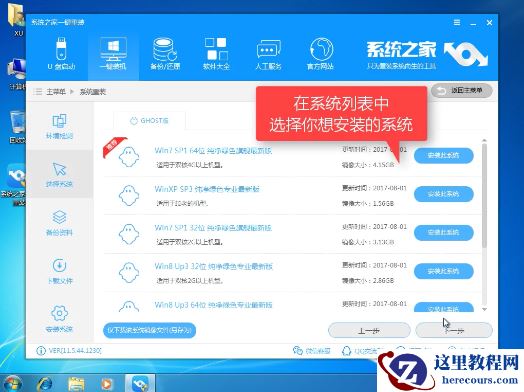The height and width of the screenshot is (392, 524).
Task: Select the 选择系统 cursor step in sidebar
Action: tap(59, 174)
